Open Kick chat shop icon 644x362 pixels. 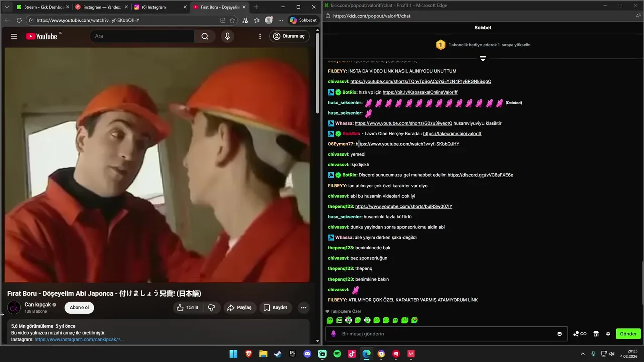596,334
